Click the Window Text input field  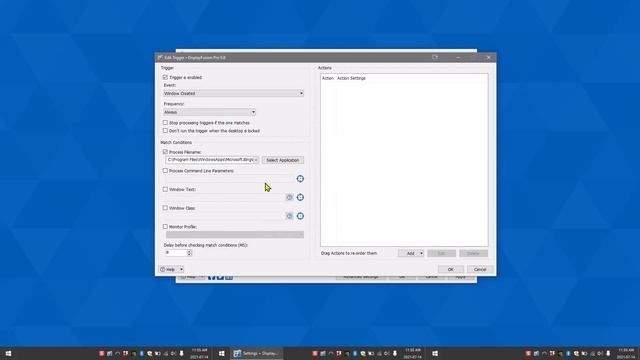coord(225,198)
